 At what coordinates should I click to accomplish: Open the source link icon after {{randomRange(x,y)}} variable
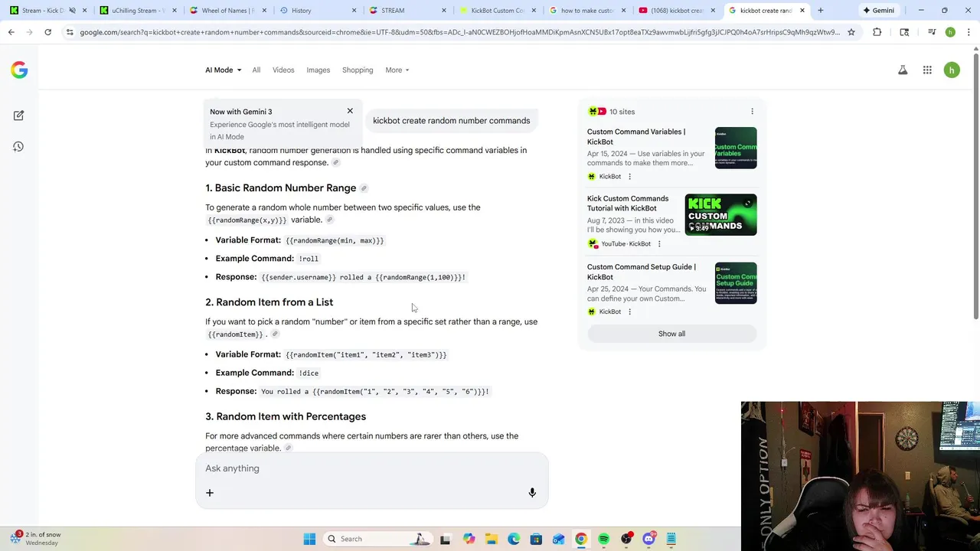tap(330, 220)
